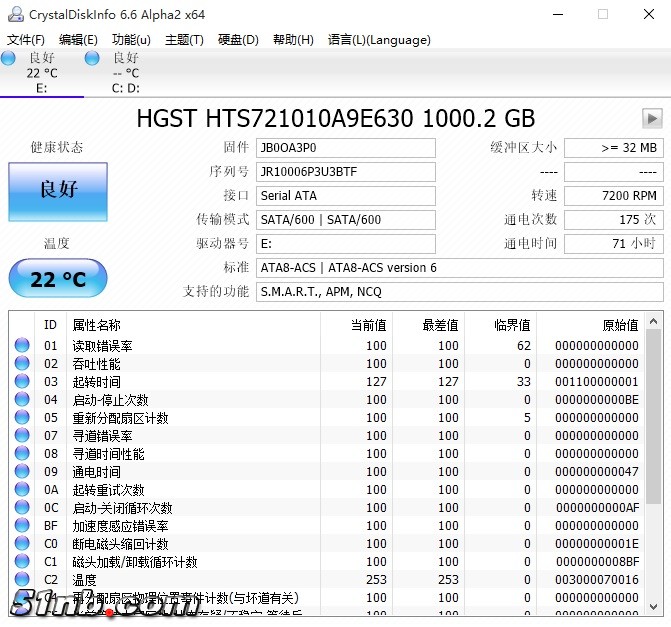
Task: Click status orb for attribute 02 吞吐性能
Action: coord(22,363)
